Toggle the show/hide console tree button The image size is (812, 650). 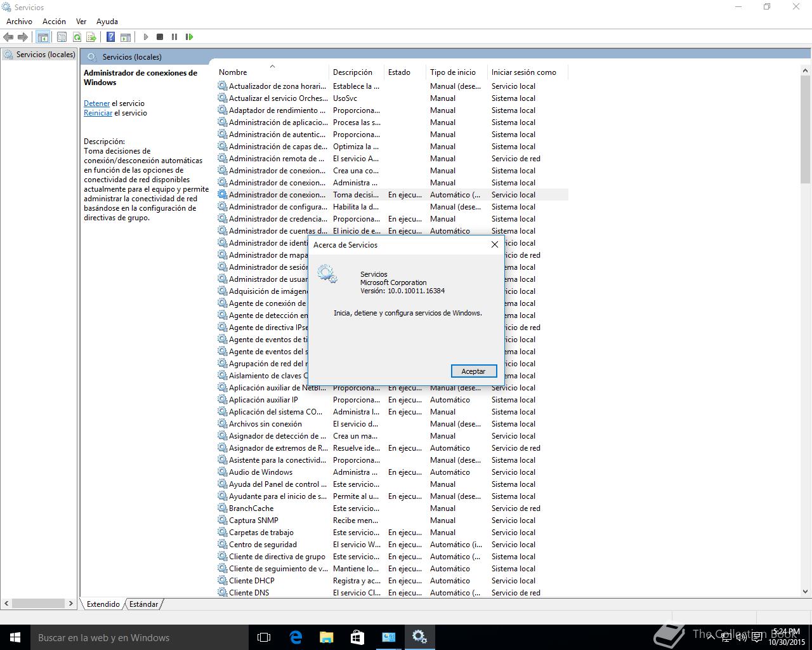pyautogui.click(x=43, y=37)
